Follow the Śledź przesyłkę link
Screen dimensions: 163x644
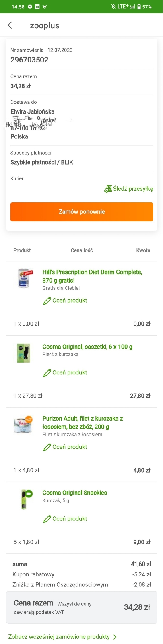click(133, 189)
